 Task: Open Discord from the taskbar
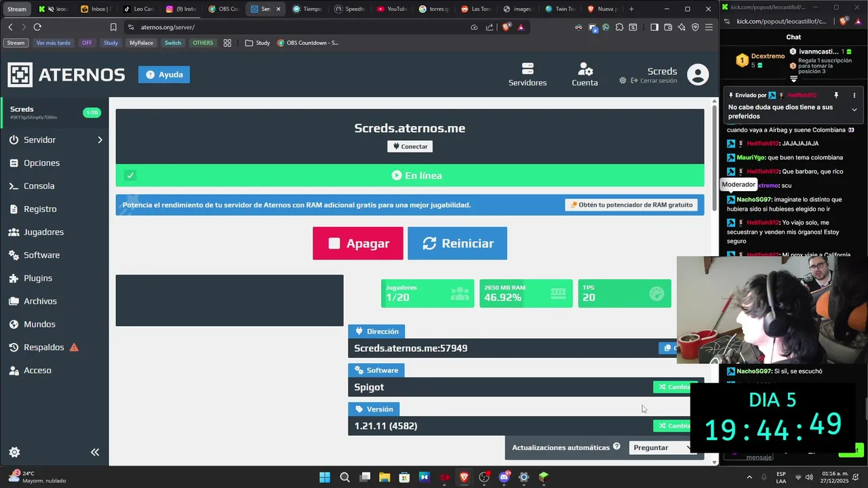[504, 477]
